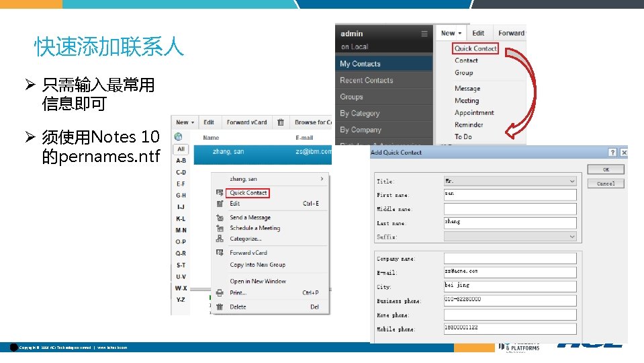The height and width of the screenshot is (363, 644).
Task: Select Open in New Window
Action: click(x=258, y=281)
